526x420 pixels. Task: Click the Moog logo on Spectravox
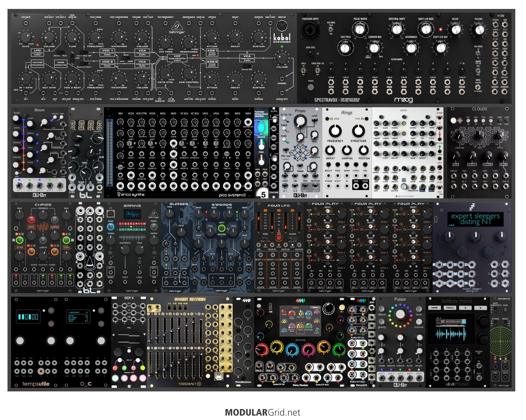point(404,100)
